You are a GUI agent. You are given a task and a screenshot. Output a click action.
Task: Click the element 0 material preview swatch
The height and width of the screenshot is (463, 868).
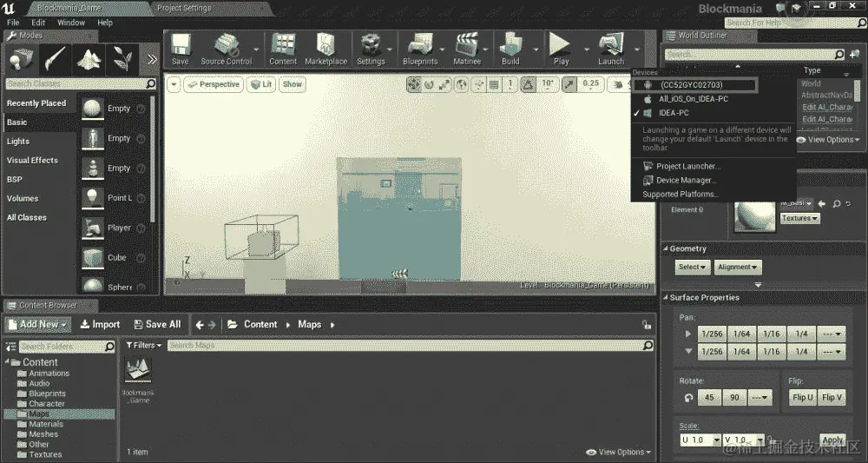754,216
